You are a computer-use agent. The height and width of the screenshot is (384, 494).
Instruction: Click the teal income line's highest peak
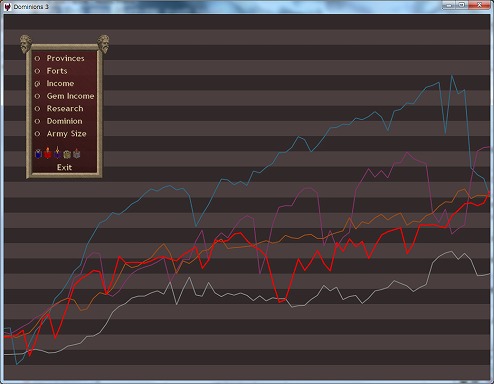tap(452, 76)
